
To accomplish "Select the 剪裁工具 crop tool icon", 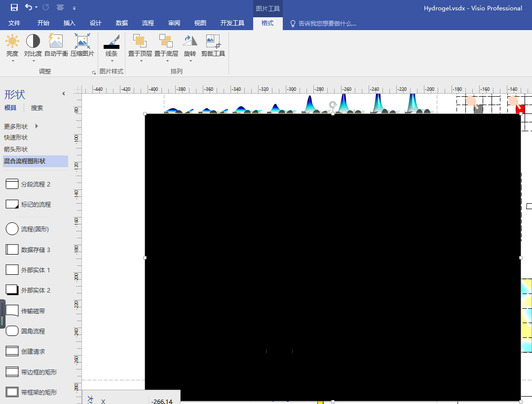I will click(213, 41).
